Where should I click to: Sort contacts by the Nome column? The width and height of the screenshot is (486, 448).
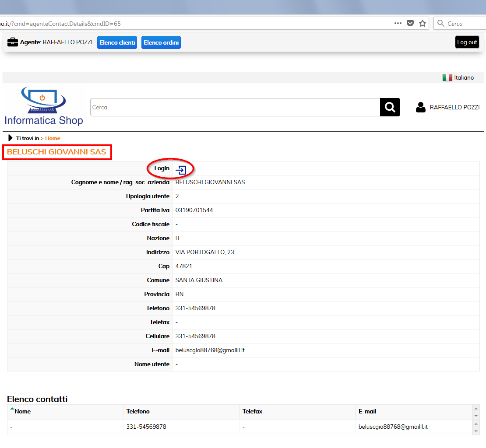click(x=23, y=411)
